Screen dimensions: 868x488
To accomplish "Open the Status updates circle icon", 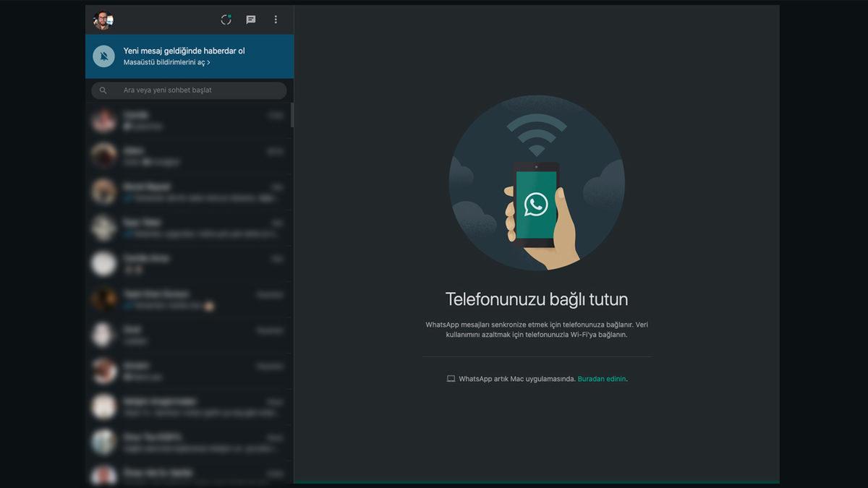I will tap(226, 20).
